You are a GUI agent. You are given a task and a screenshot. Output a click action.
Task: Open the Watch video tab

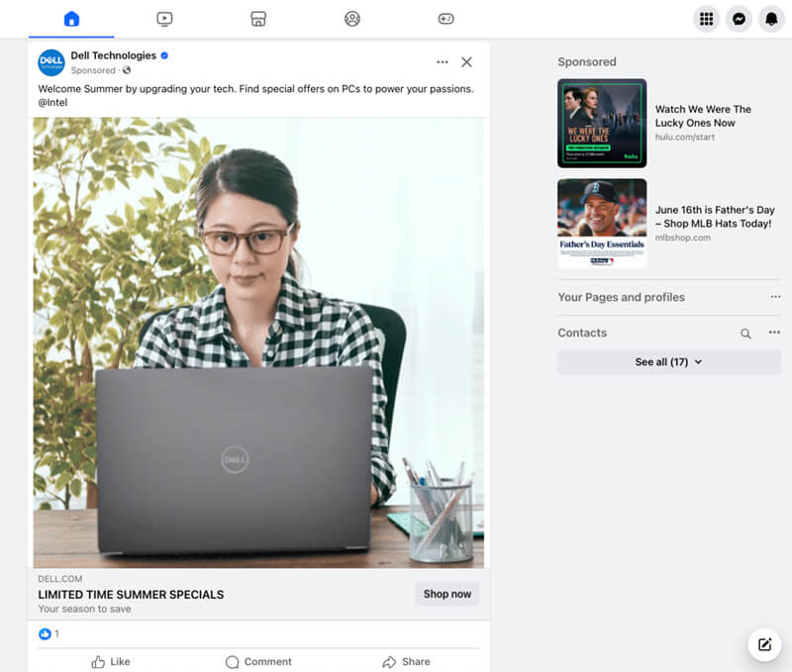[x=164, y=19]
